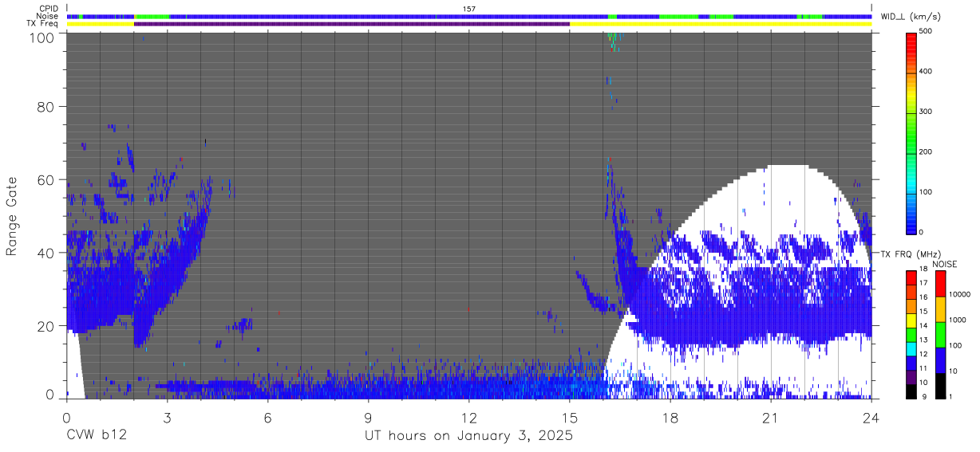
Task: Click the 21 UT hour marker
Action: coord(771,417)
